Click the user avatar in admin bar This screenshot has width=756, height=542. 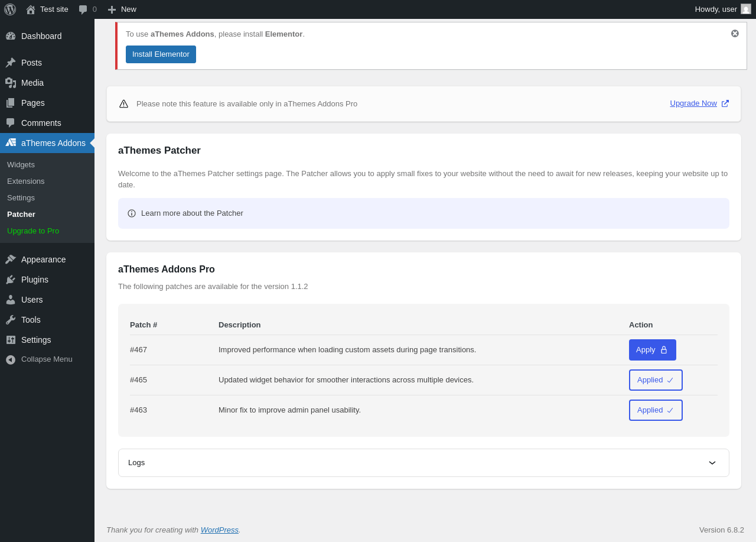(x=746, y=9)
